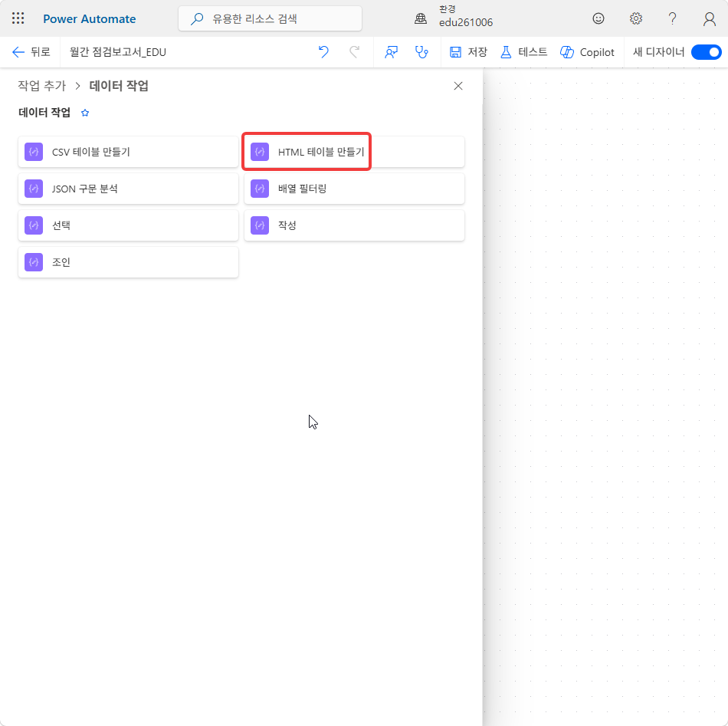This screenshot has height=726, width=728.
Task: Toggle the 새 디자이너 switch
Action: pyautogui.click(x=707, y=52)
